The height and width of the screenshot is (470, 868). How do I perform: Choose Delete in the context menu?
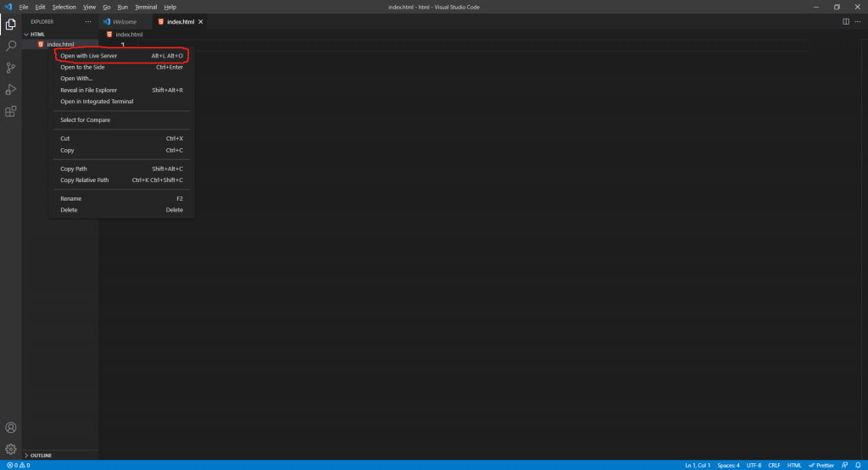(121, 209)
